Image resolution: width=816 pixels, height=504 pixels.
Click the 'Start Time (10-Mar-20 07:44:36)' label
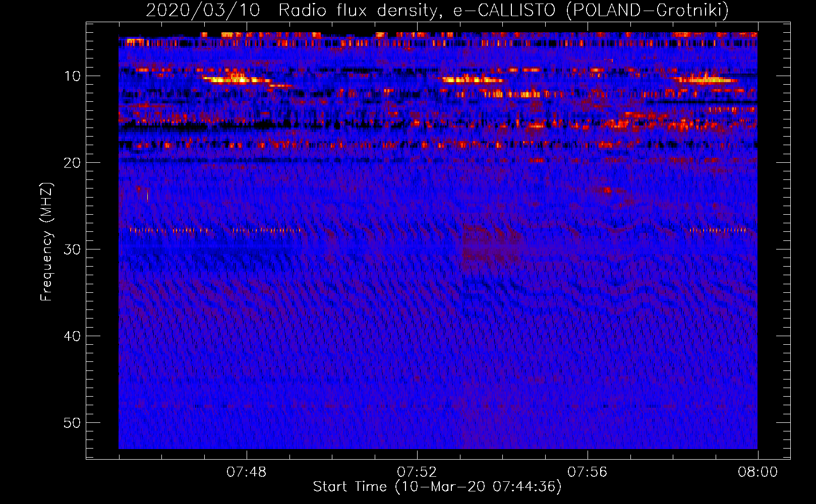click(437, 487)
